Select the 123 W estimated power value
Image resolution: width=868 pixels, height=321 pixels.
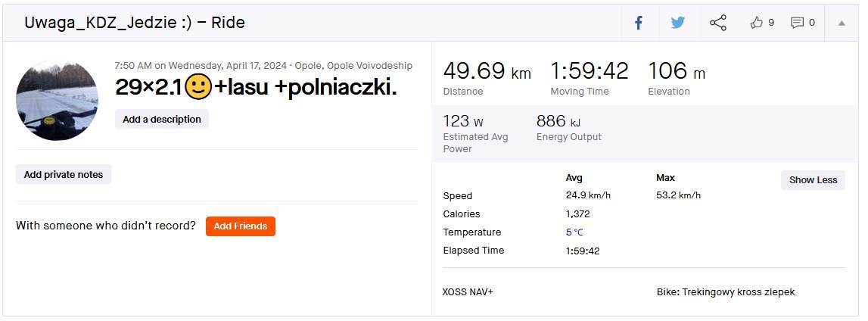click(x=462, y=121)
